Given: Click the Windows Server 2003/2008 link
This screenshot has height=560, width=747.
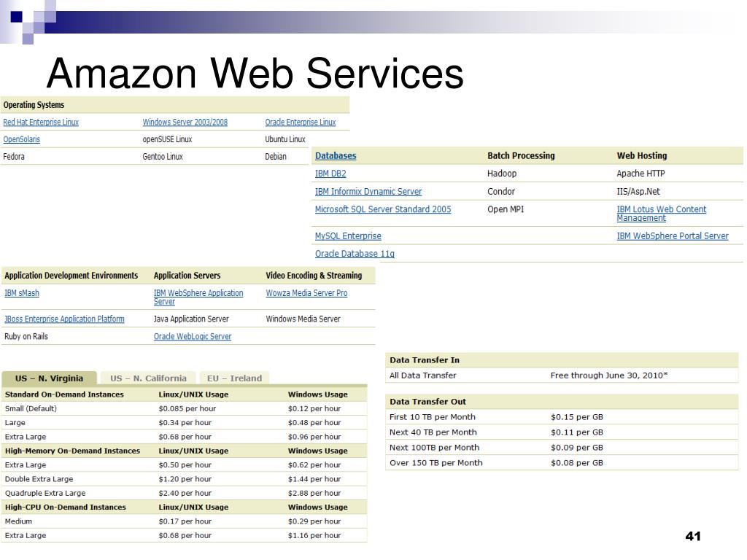Looking at the screenshot, I should click(x=185, y=122).
